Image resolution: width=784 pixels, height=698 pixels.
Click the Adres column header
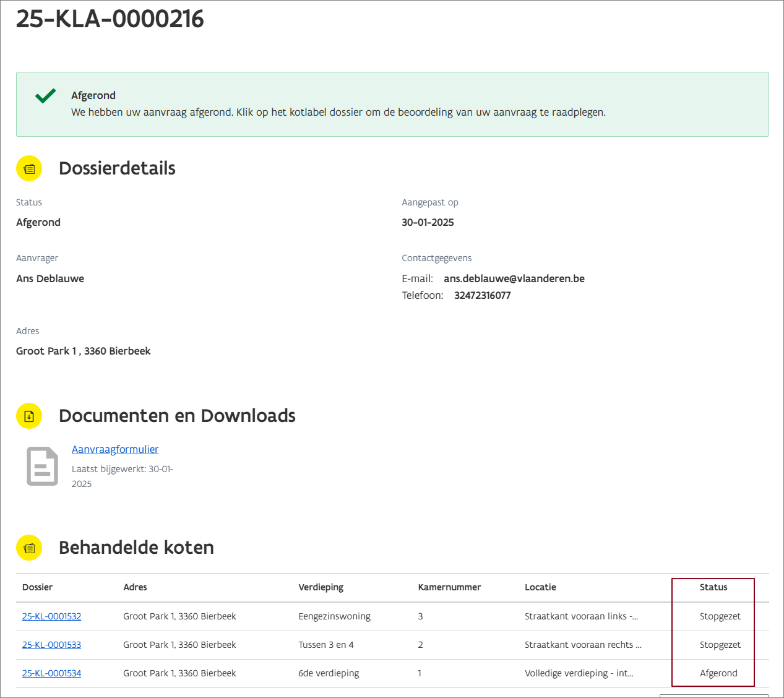pos(135,587)
